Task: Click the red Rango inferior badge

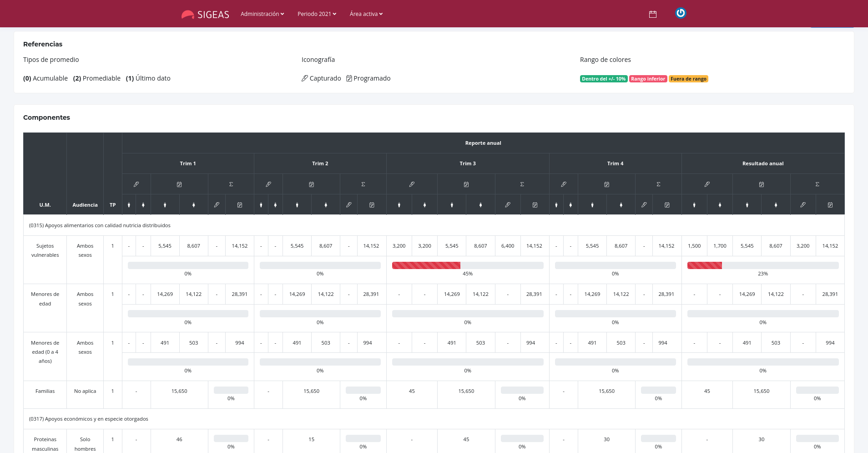Action: coord(648,79)
